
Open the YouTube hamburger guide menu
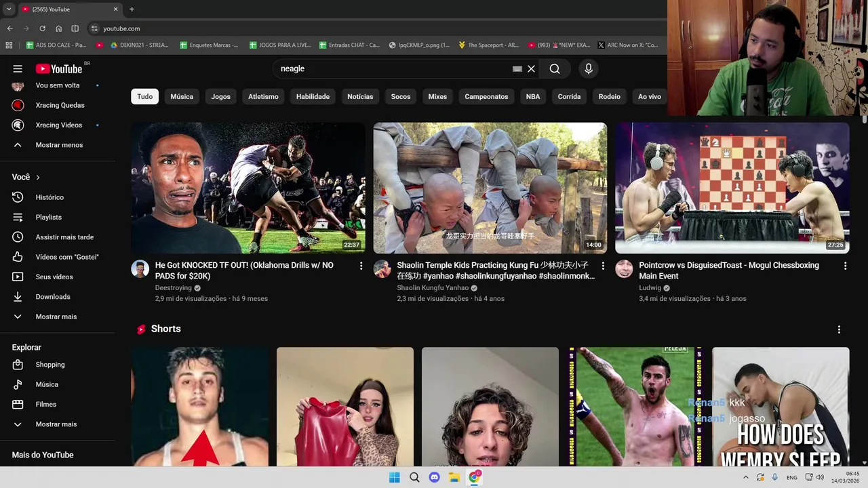click(18, 68)
